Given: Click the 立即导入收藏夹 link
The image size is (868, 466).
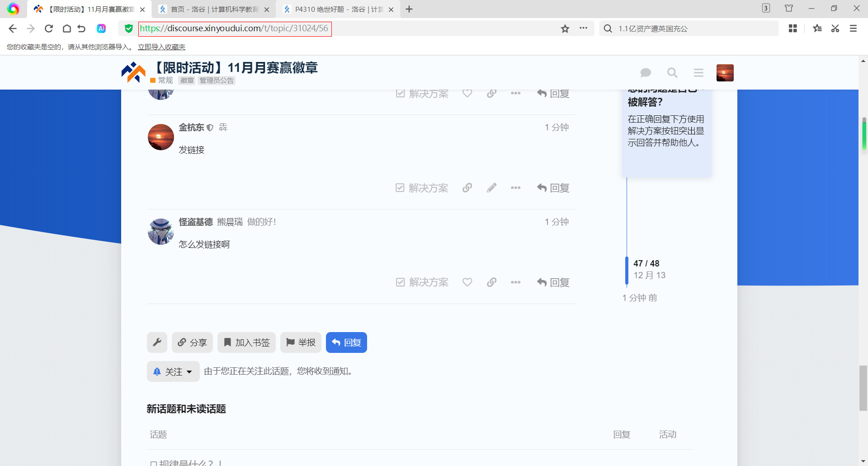Looking at the screenshot, I should [161, 47].
